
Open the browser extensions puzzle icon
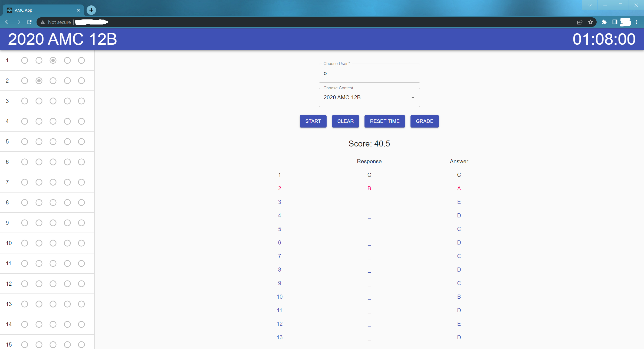[x=604, y=22]
